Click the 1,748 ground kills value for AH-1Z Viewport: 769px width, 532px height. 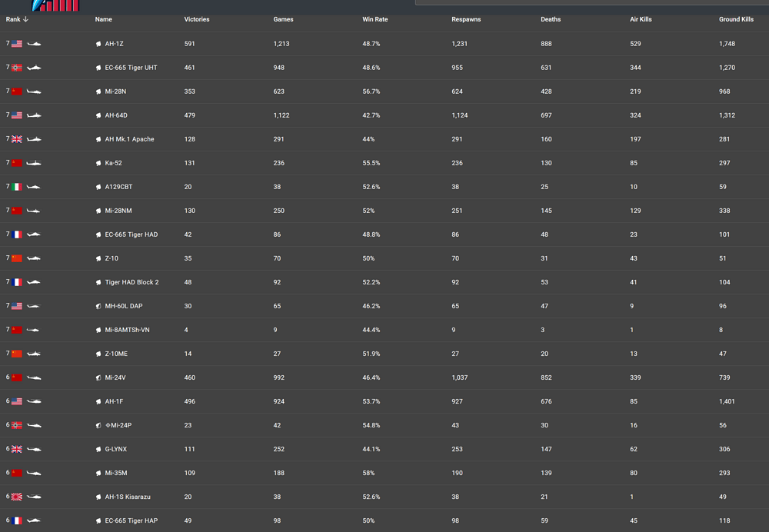tap(727, 44)
